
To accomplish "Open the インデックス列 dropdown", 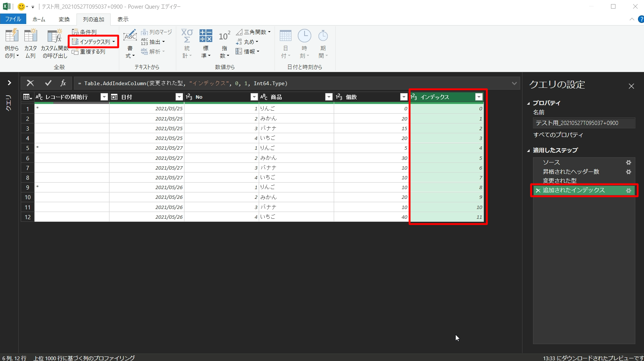I will pyautogui.click(x=114, y=42).
